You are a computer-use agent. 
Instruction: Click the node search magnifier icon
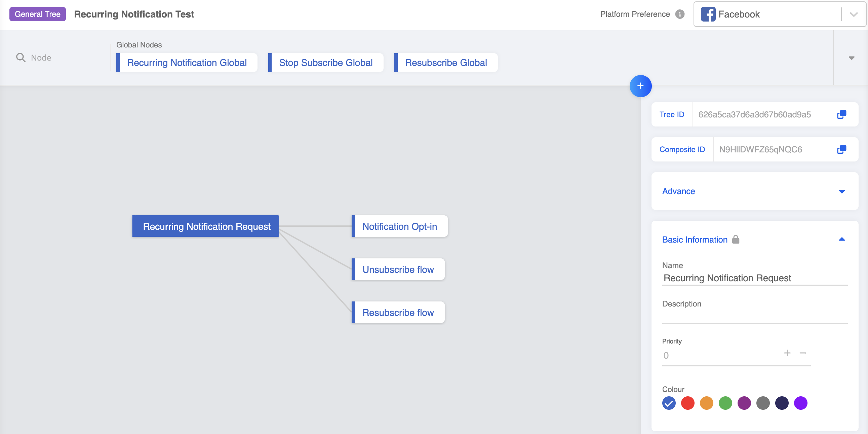click(x=21, y=58)
